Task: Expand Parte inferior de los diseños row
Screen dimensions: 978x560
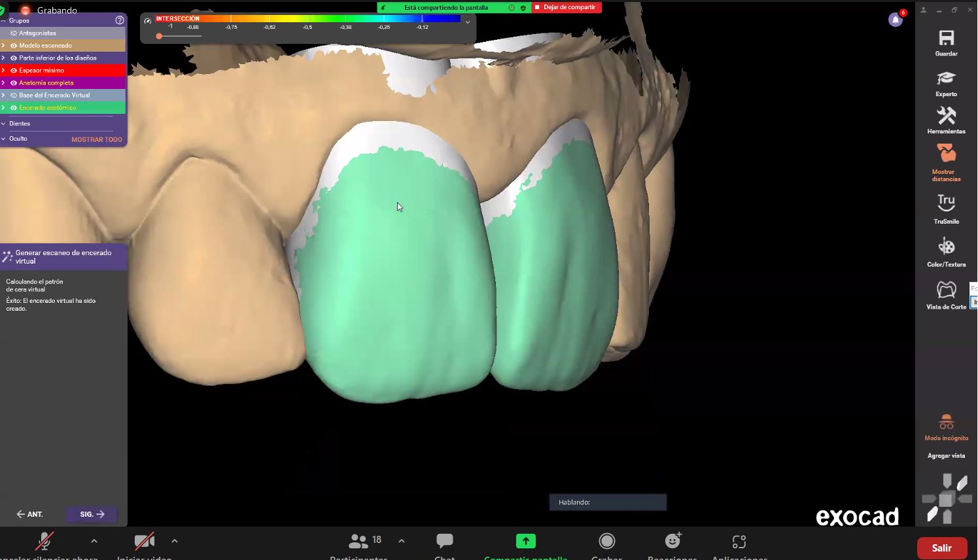Action: (x=3, y=58)
